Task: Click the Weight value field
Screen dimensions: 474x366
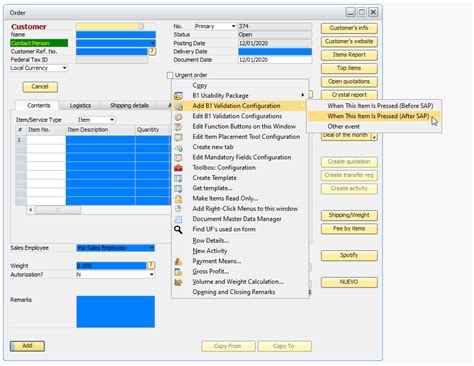Action: click(111, 266)
